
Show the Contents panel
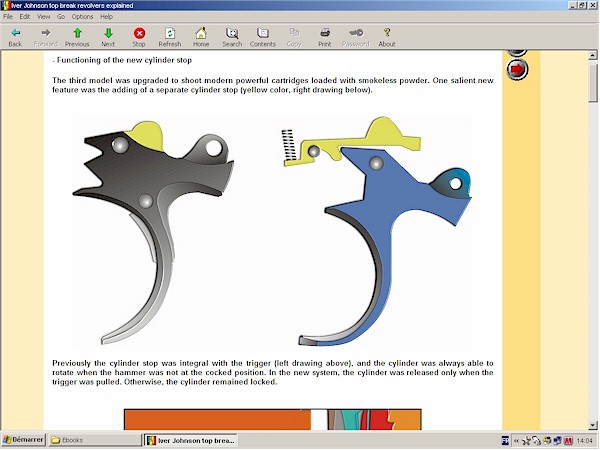pos(263,37)
